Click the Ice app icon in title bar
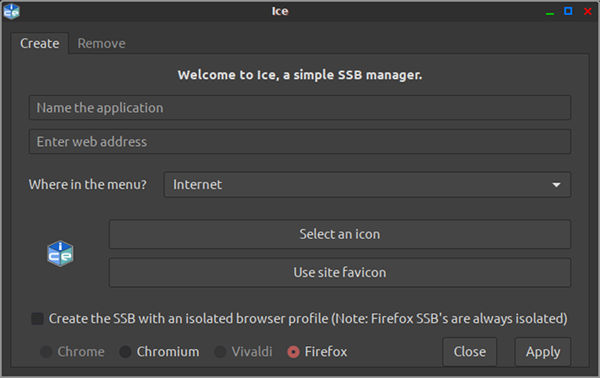The width and height of the screenshot is (600, 378). point(11,11)
